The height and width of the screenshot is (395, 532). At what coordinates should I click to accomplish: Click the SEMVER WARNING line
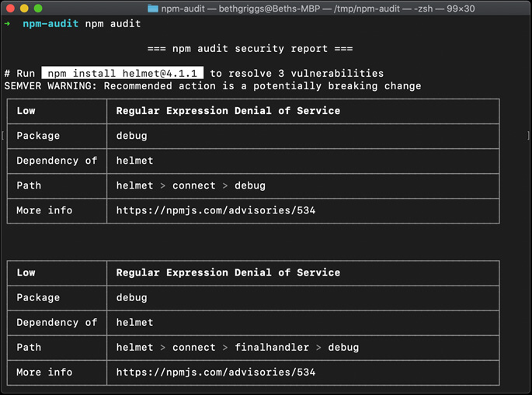coord(212,86)
